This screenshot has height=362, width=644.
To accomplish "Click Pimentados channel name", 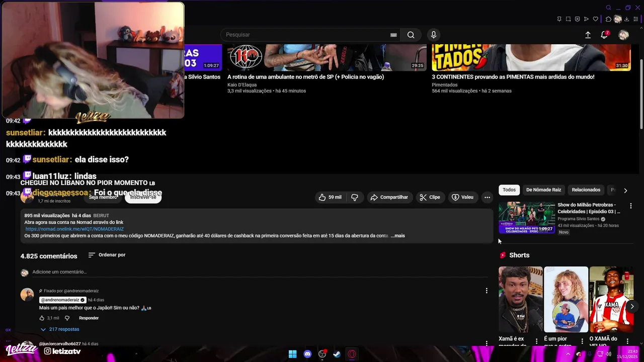I will click(445, 85).
